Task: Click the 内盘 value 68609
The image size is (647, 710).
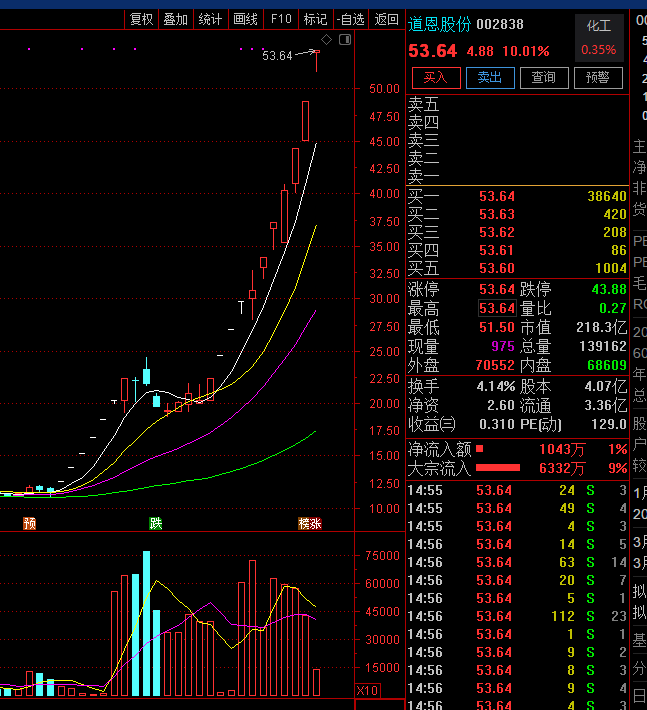Action: (x=607, y=365)
